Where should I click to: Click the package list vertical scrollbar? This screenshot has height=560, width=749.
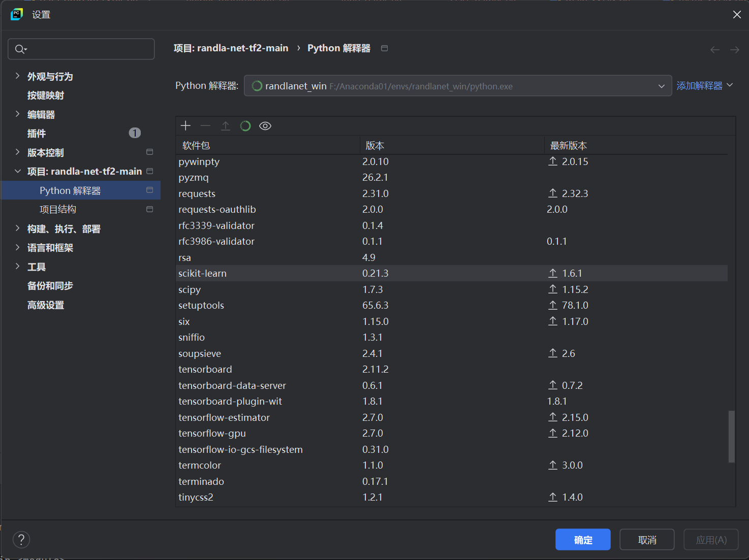[732, 437]
